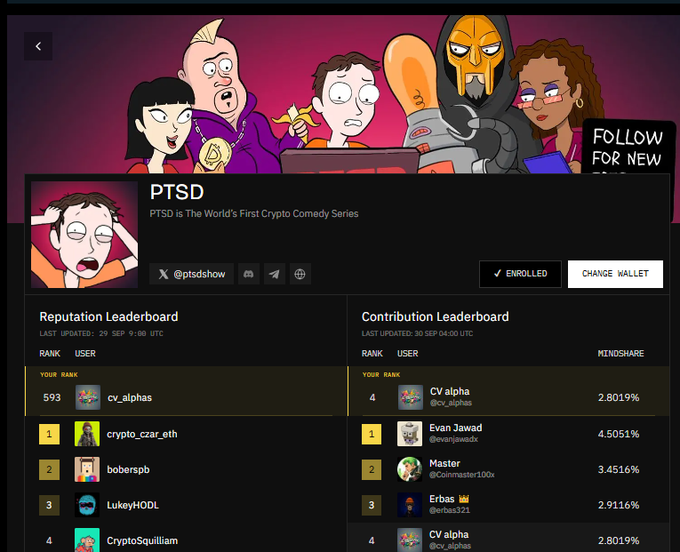Viewport: 680px width, 552px height.
Task: Click 'Last updated: 29 Sep 9:00 UTC' text
Action: click(x=101, y=333)
